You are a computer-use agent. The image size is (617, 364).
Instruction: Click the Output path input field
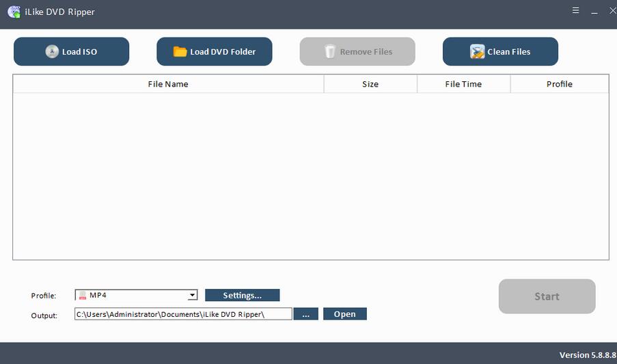(x=183, y=314)
